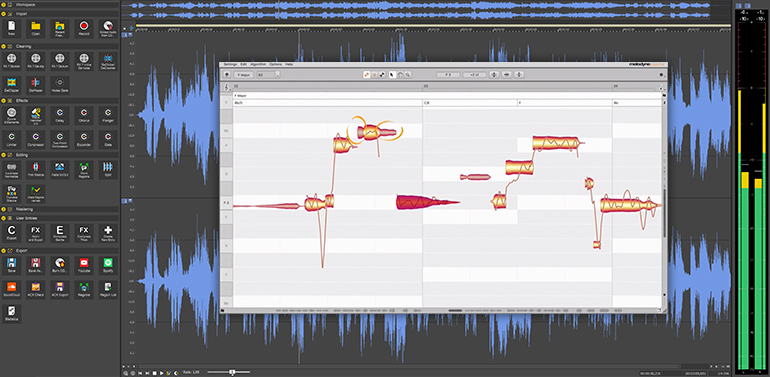Collapse the Import section
Screen dimensions: 770x377
3,14
